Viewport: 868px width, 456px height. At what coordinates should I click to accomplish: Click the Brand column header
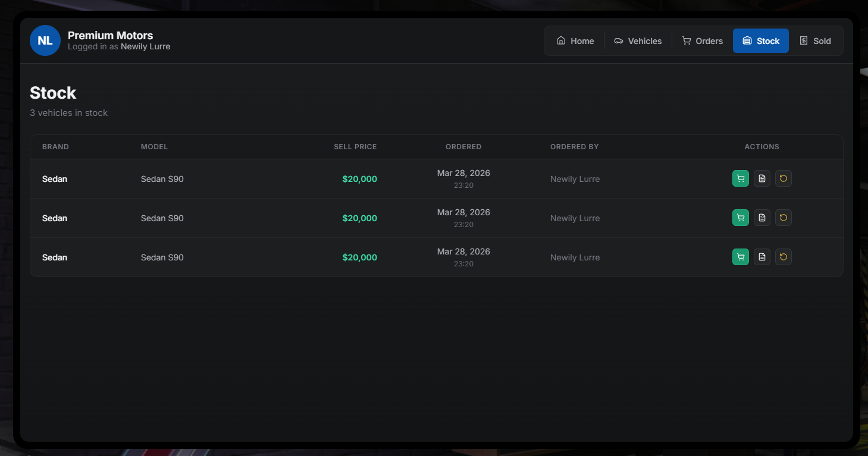(55, 147)
